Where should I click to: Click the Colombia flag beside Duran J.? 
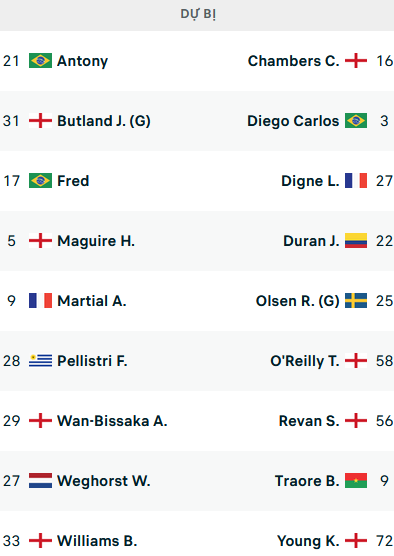[356, 241]
